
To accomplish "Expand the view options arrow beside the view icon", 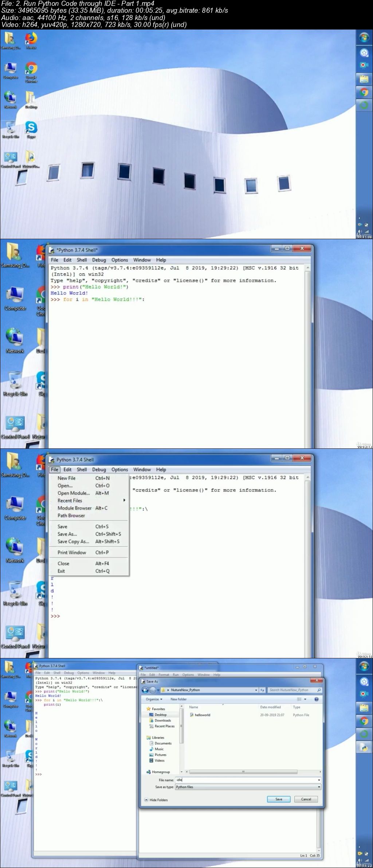I will [x=305, y=699].
